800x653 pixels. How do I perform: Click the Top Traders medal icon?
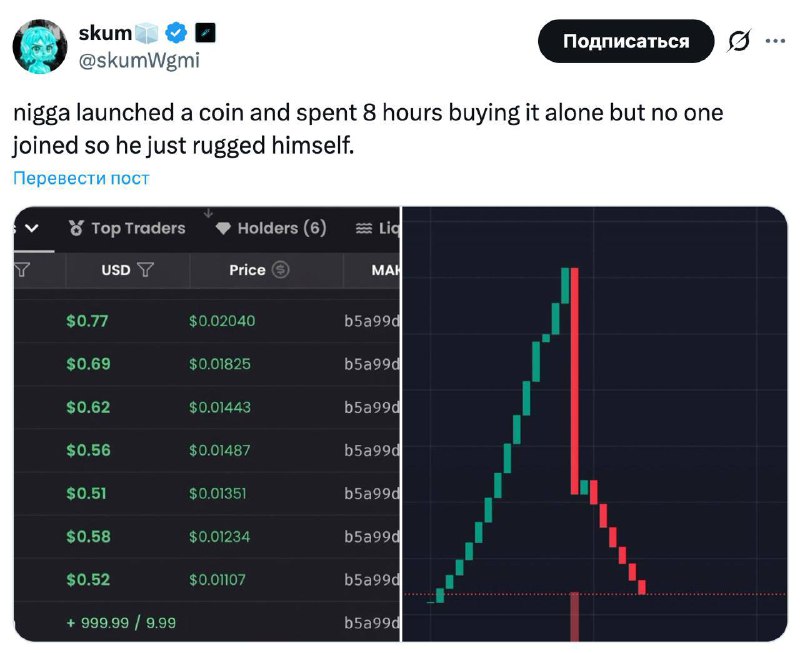(x=76, y=228)
